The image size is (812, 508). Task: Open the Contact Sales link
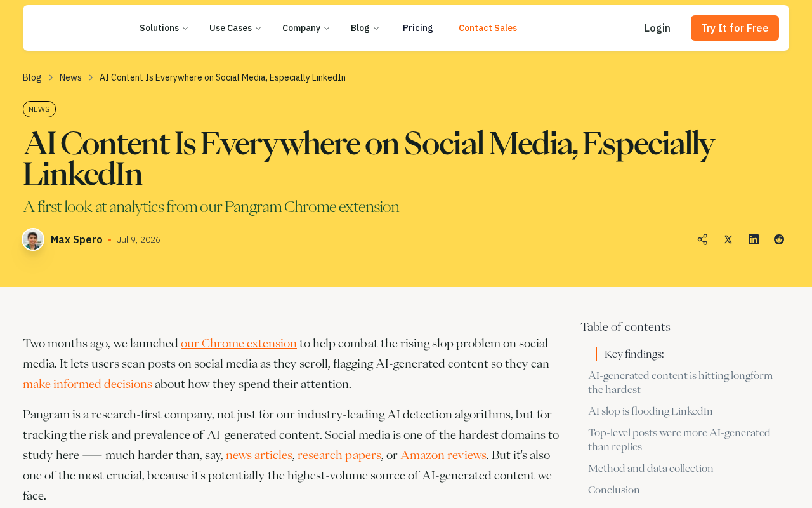(488, 28)
